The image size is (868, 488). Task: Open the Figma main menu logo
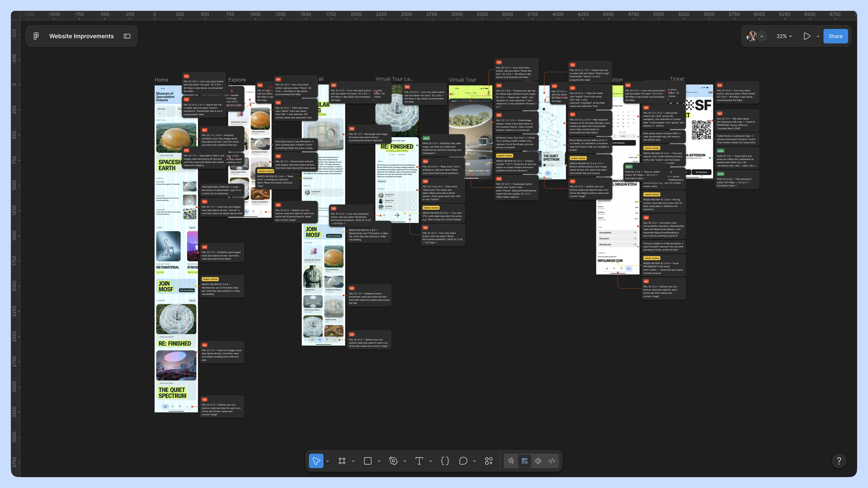tap(36, 36)
